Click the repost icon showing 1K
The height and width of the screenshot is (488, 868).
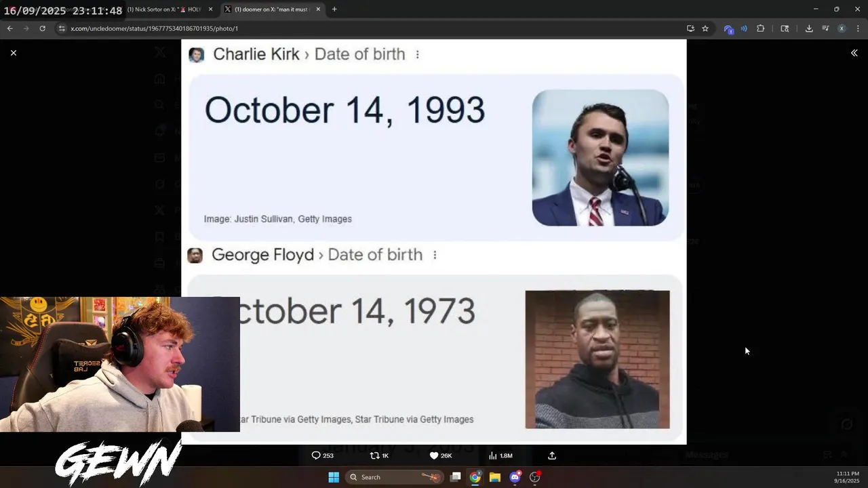point(379,455)
